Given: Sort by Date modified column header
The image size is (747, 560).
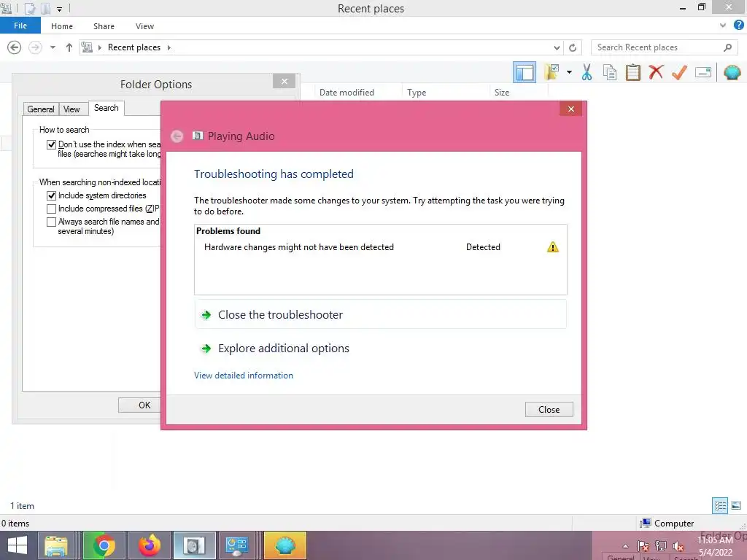Looking at the screenshot, I should click(347, 93).
